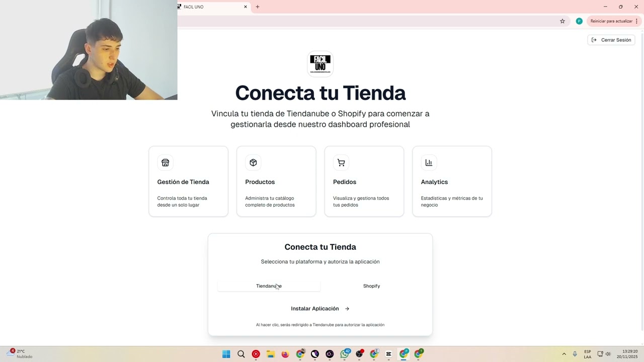Click the Analytics card title
The image size is (644, 362).
434,182
